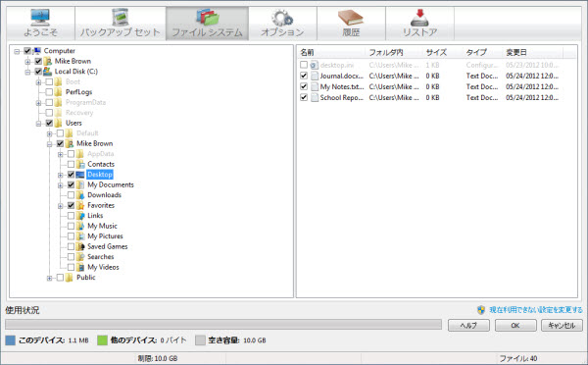The height and width of the screenshot is (365, 588).
Task: Confirm with the OK button
Action: point(515,325)
